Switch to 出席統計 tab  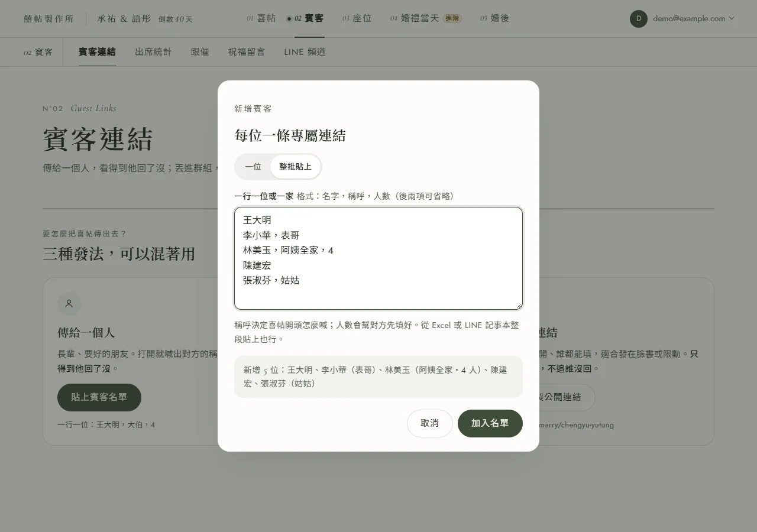click(153, 52)
